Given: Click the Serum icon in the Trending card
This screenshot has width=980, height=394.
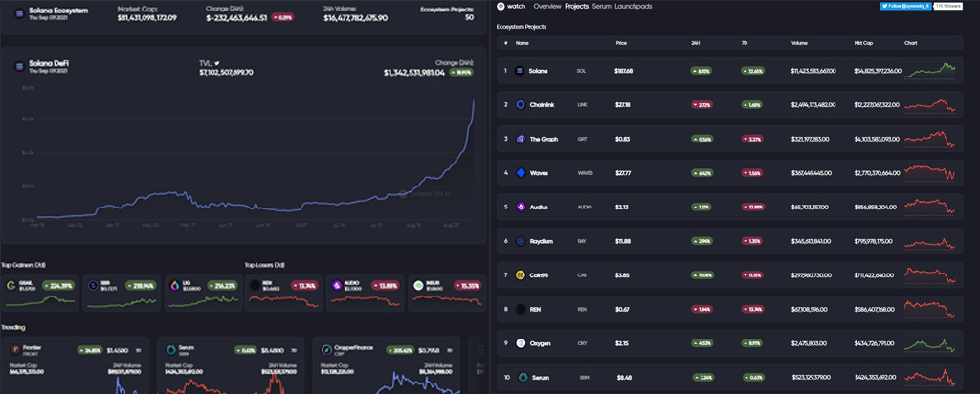Looking at the screenshot, I should (170, 350).
